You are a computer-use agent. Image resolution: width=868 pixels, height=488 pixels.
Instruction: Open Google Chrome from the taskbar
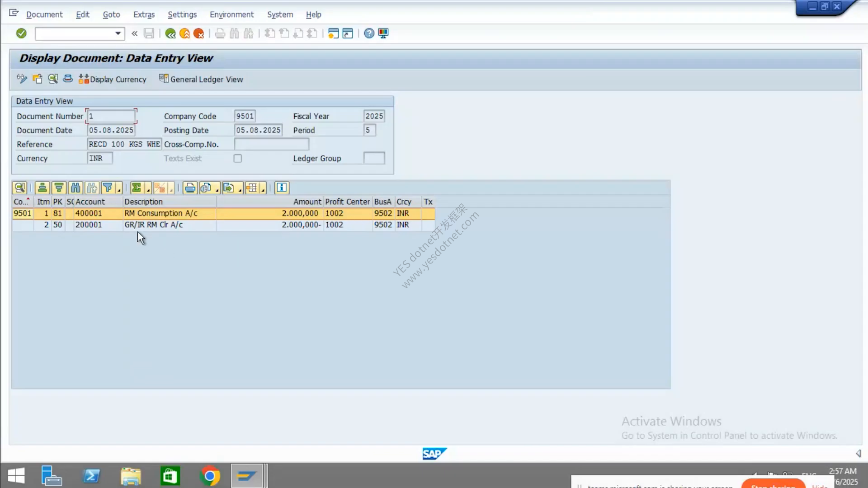tap(209, 476)
